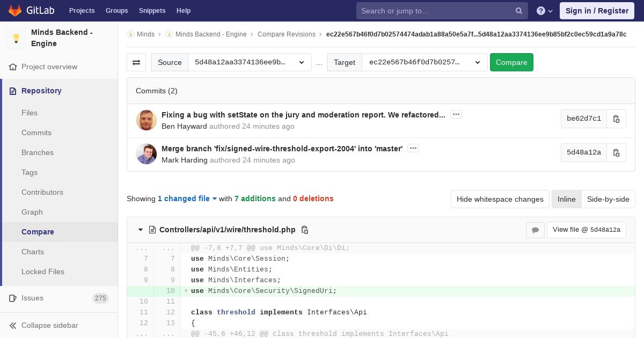Click the GitLab fox logo
Image resolution: width=644 pixels, height=338 pixels.
coord(15,10)
